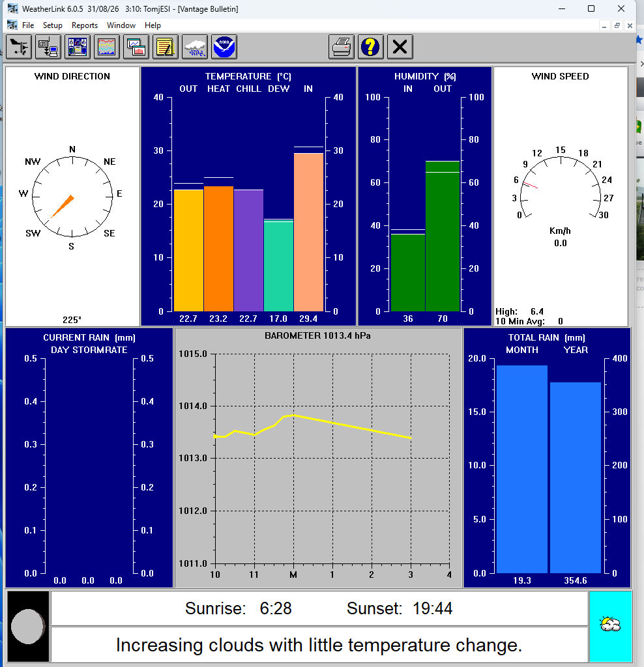The image size is (644, 667).
Task: Click the moon phase image
Action: point(28,626)
